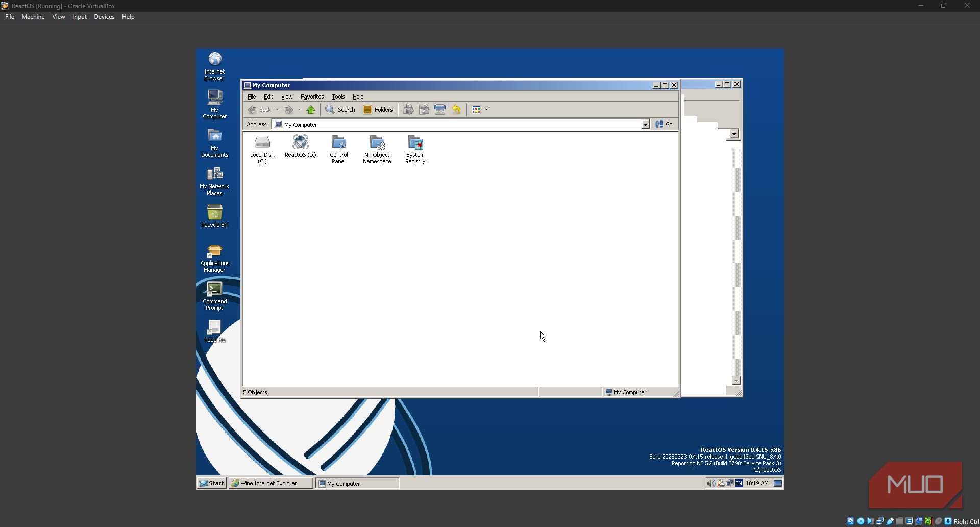Open the Back history dropdown arrow
This screenshot has height=527, width=980.
coord(277,110)
